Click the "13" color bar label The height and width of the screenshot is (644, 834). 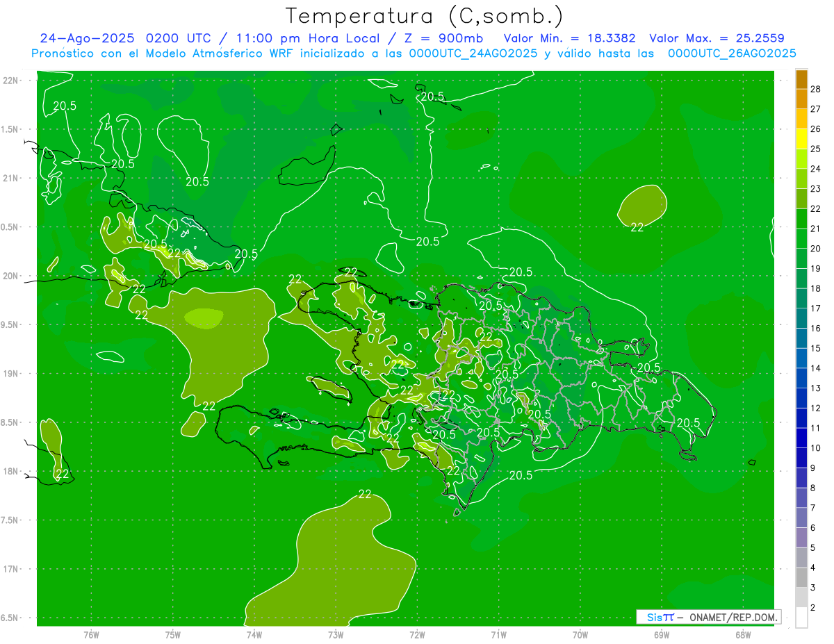point(816,388)
